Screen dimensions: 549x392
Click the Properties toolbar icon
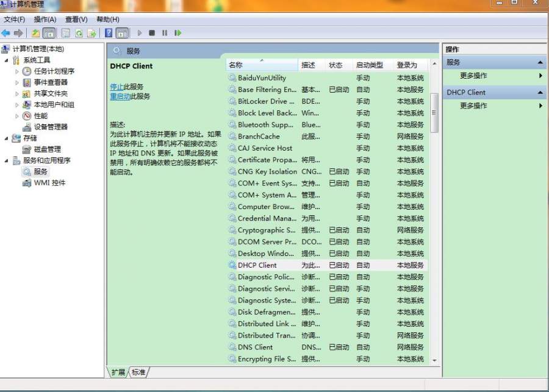(x=65, y=34)
